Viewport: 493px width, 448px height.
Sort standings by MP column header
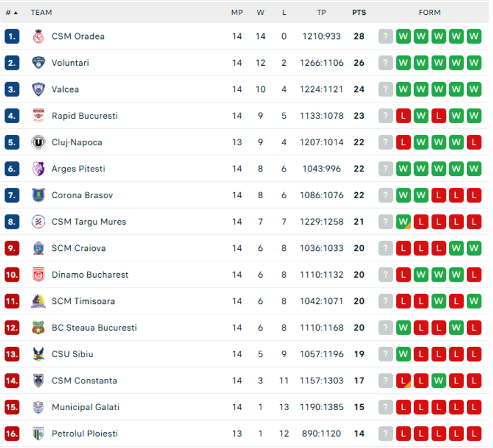tap(237, 13)
